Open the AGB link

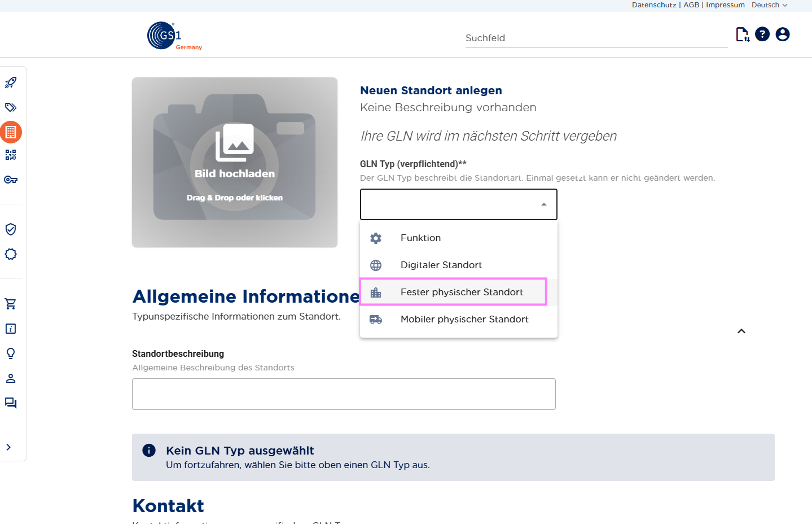tap(691, 5)
